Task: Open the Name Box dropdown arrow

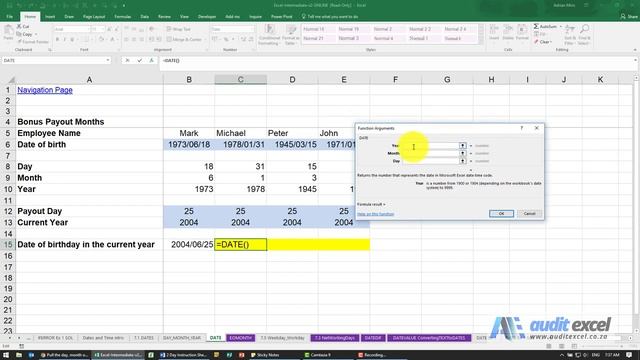Action: coord(108,60)
